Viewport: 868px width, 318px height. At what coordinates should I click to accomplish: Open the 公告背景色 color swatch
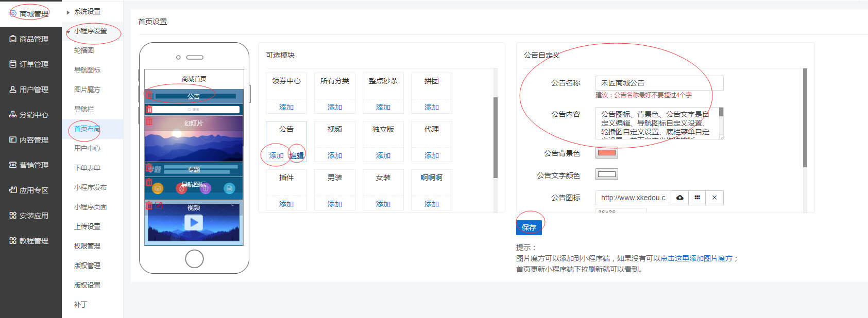point(607,153)
